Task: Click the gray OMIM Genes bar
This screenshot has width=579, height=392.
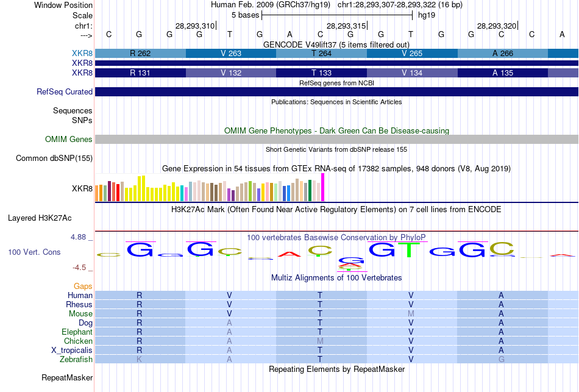Action: tap(336, 139)
